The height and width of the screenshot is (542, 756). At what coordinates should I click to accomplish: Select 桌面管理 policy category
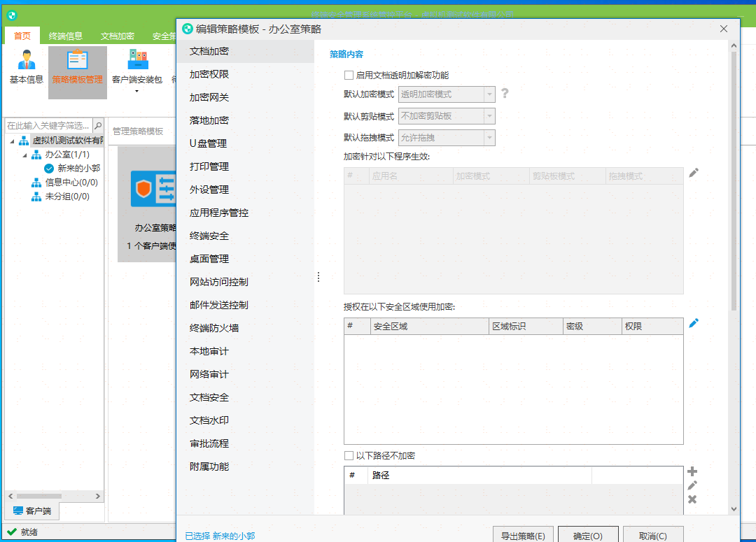[x=246, y=259]
